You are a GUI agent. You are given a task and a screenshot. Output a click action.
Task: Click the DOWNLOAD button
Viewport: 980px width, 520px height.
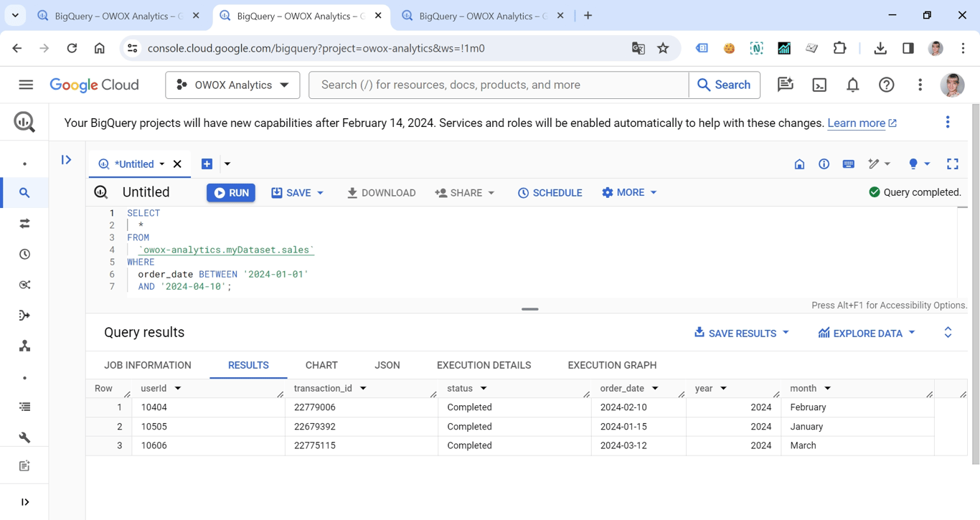pos(381,193)
